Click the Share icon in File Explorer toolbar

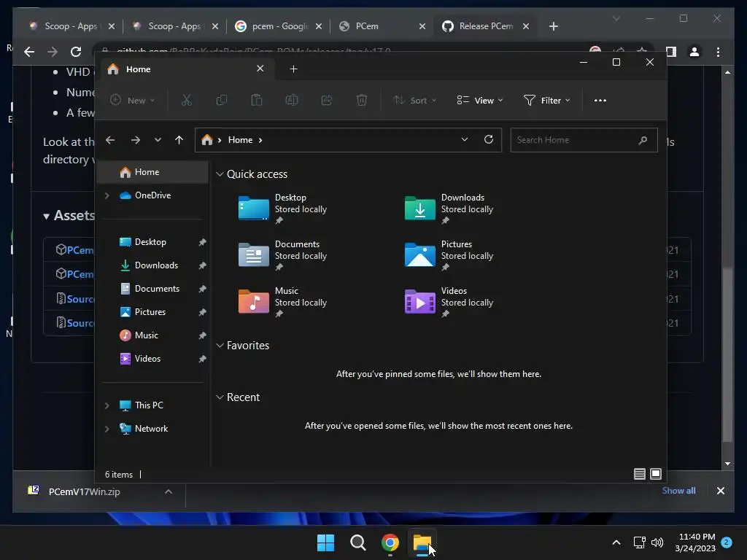(327, 100)
